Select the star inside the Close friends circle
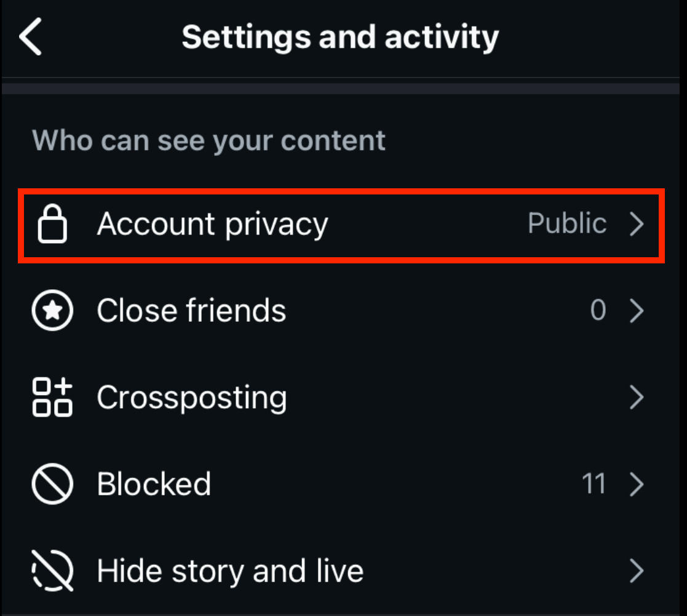Viewport: 687px width, 616px height. [52, 311]
